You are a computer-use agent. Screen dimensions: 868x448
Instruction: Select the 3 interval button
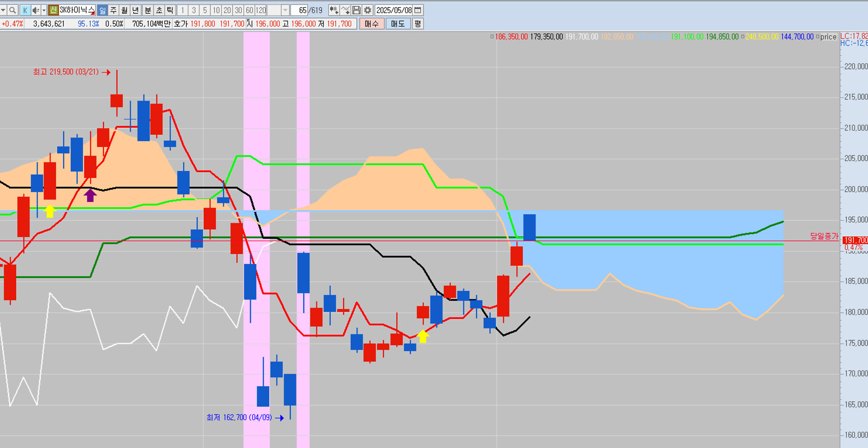pos(194,10)
